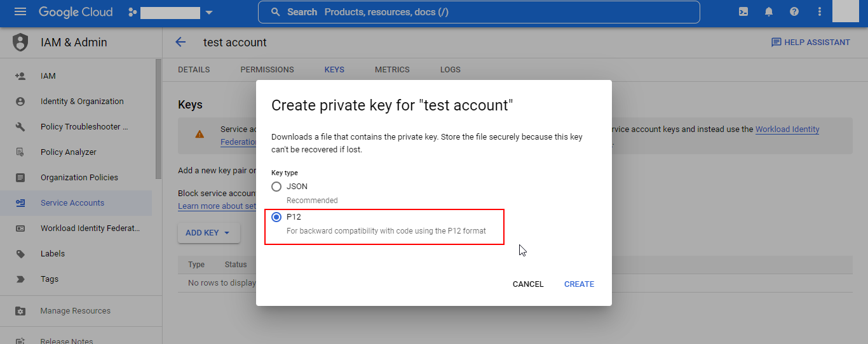This screenshot has width=868, height=344.
Task: Switch to the PERMISSIONS tab
Action: [x=267, y=70]
